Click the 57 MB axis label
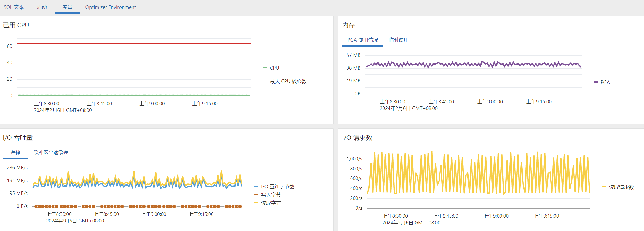Screen dimensions: 644x231 pyautogui.click(x=353, y=55)
